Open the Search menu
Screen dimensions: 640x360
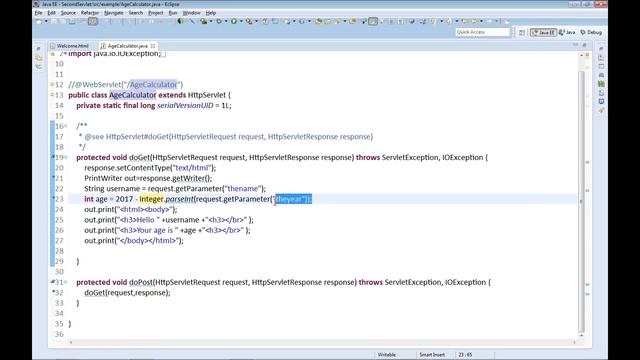tap(136, 13)
